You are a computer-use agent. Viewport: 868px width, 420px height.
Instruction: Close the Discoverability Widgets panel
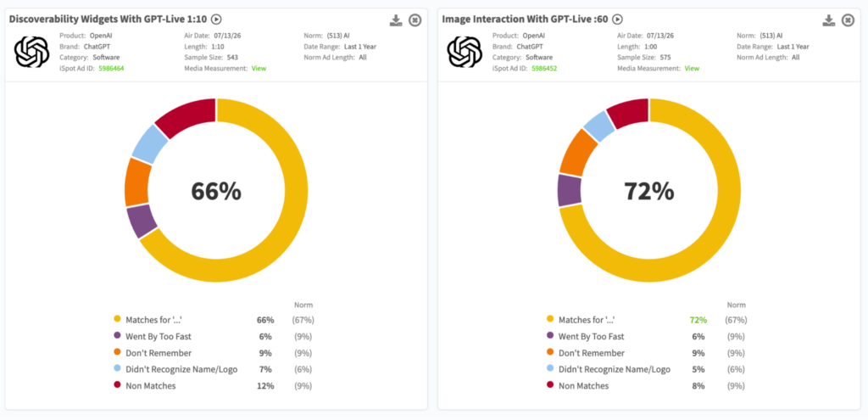coord(415,20)
